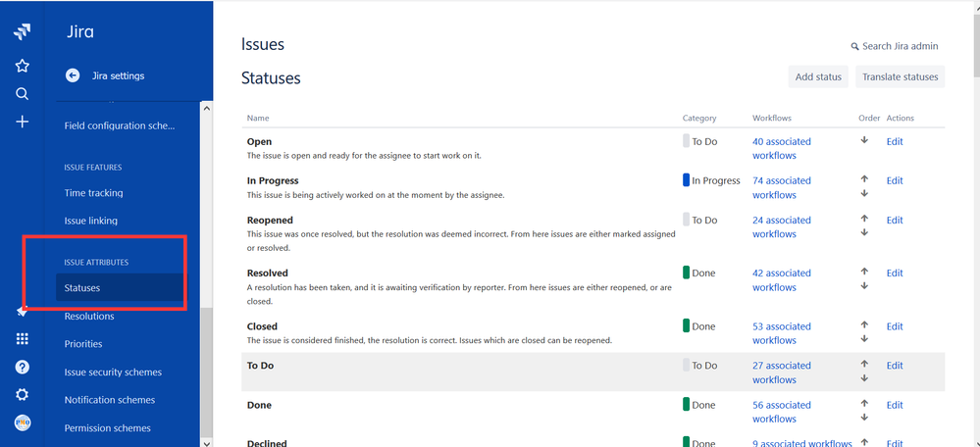Open Field configuration schemes menu item
The height and width of the screenshot is (447, 980).
[120, 125]
